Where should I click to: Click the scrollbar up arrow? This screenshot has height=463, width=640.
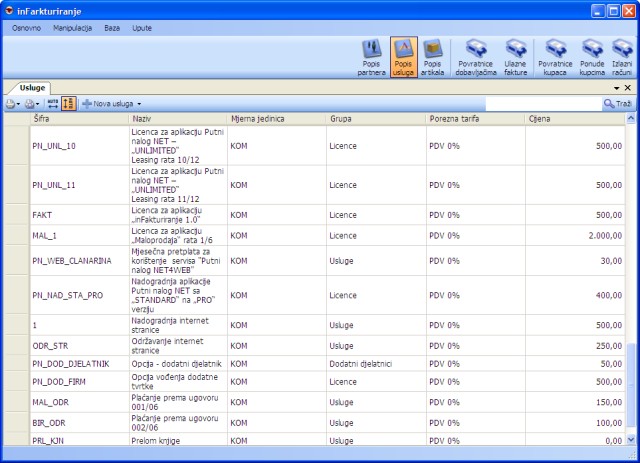tap(631, 119)
